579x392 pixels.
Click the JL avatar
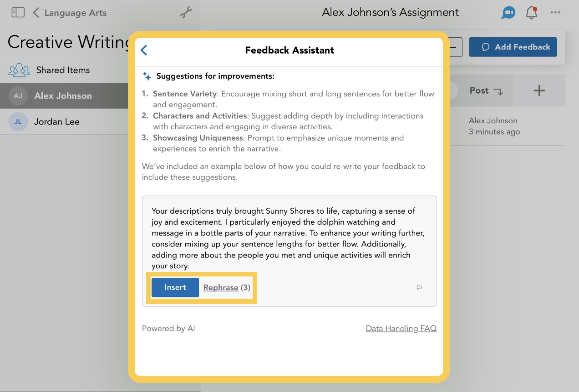point(18,121)
